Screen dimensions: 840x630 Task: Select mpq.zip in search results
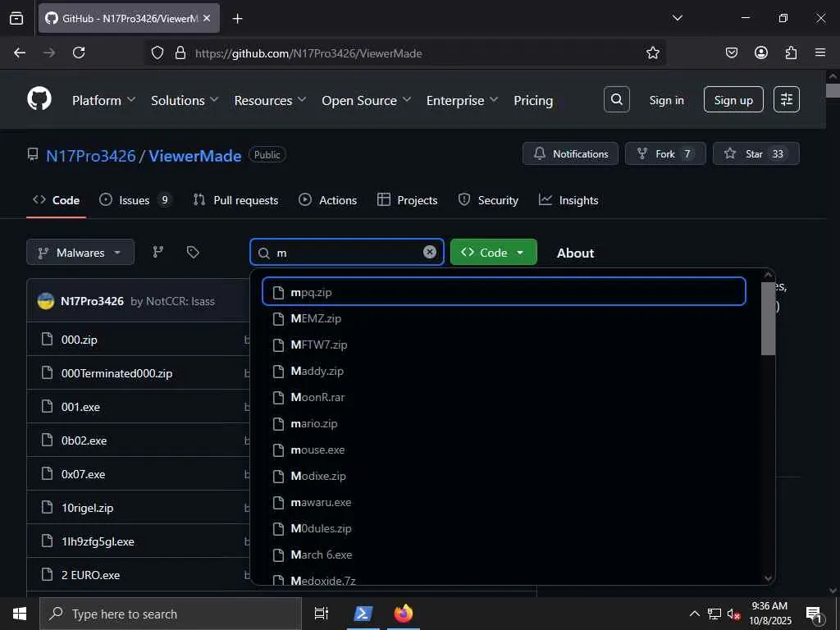(x=504, y=292)
